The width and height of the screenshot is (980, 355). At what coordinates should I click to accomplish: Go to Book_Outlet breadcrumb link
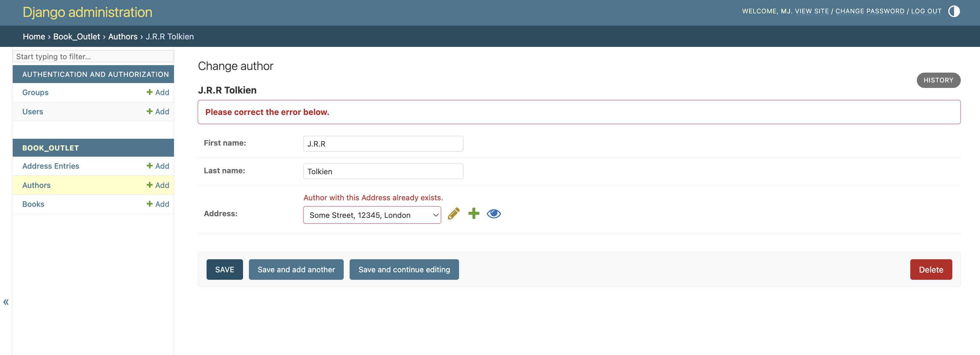tap(77, 36)
